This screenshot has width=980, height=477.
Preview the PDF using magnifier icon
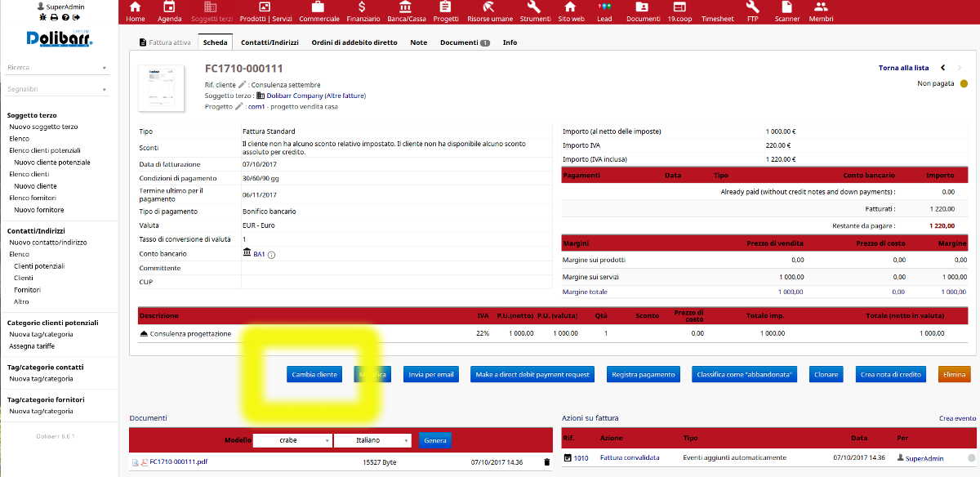136,462
